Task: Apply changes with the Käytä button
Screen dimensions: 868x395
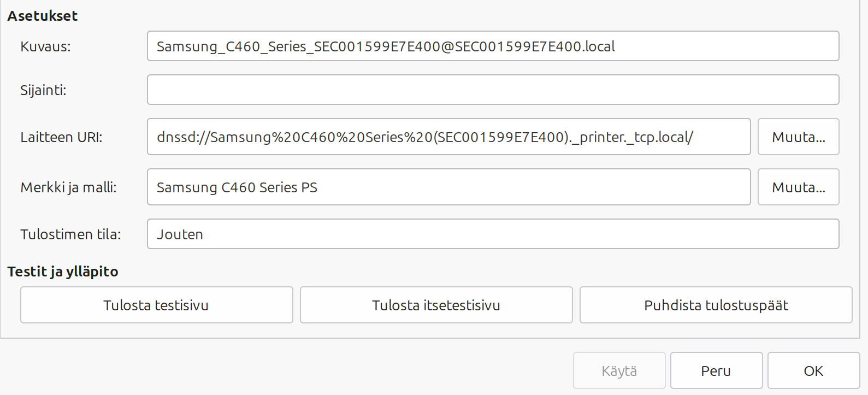Action: point(619,370)
